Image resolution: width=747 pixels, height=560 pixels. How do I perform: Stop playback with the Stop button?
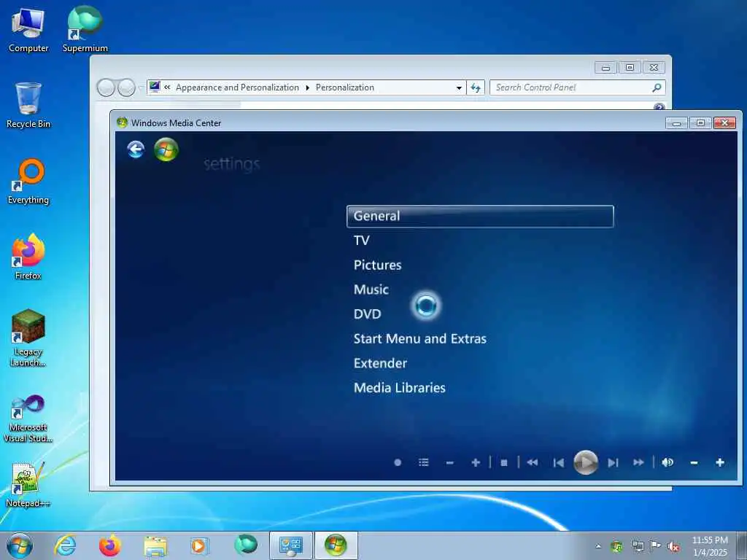[504, 462]
